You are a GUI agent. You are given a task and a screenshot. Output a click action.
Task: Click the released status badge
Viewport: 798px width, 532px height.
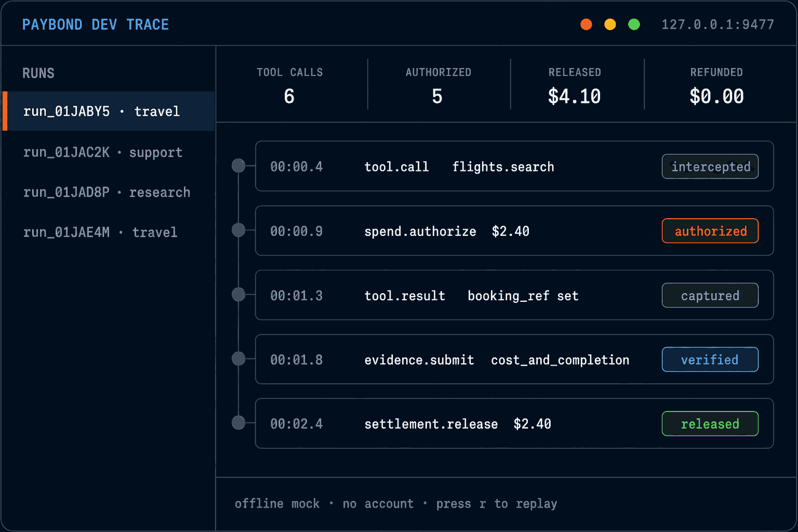[x=710, y=423]
